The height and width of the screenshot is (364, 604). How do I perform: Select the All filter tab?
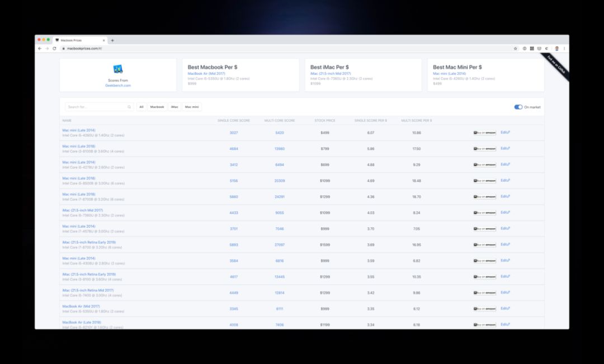141,107
